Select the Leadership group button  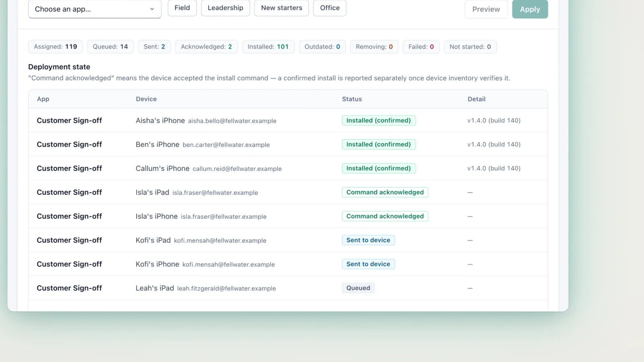[x=225, y=8]
